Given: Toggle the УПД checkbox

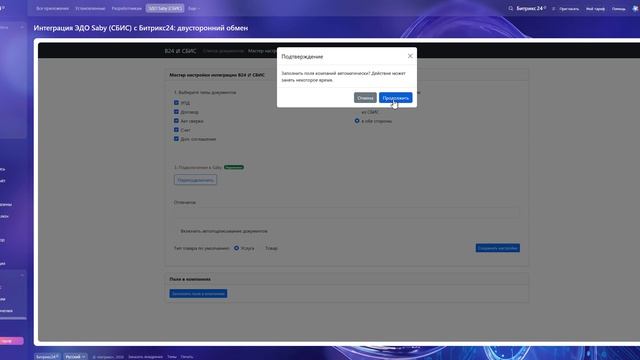Looking at the screenshot, I should 176,102.
